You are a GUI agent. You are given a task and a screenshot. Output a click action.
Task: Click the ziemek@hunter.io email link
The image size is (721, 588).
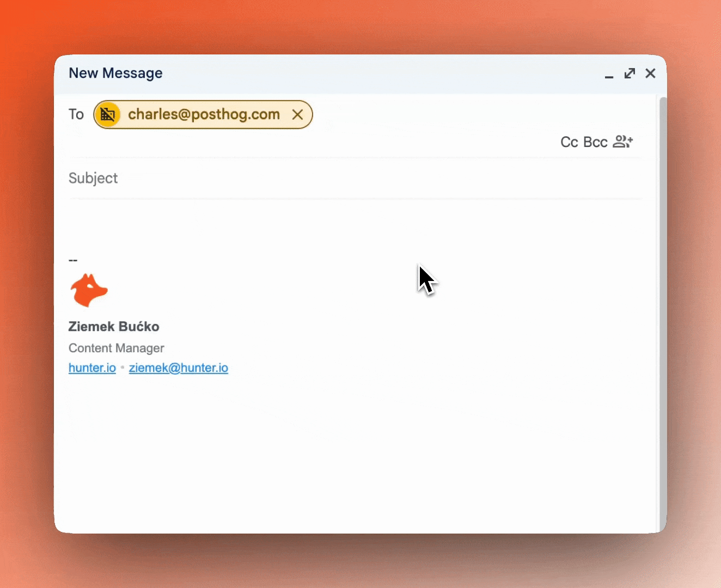pyautogui.click(x=178, y=368)
